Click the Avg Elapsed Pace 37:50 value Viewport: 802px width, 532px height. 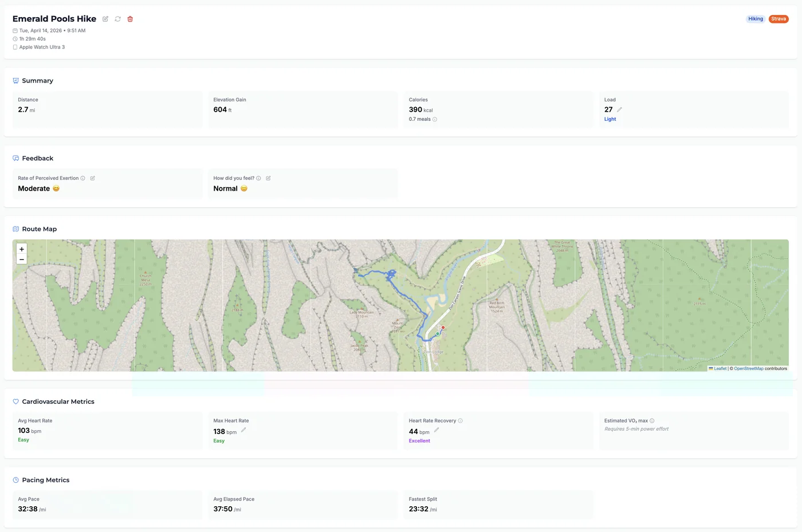[227, 509]
